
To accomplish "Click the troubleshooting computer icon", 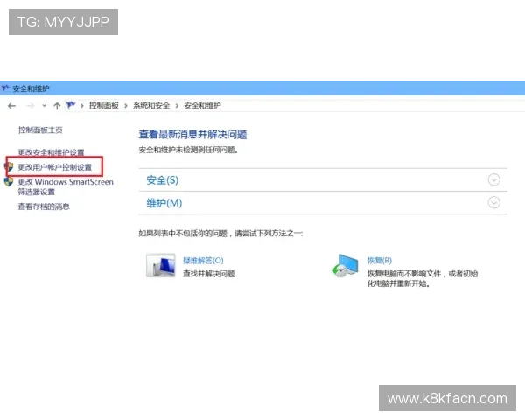I will click(161, 266).
